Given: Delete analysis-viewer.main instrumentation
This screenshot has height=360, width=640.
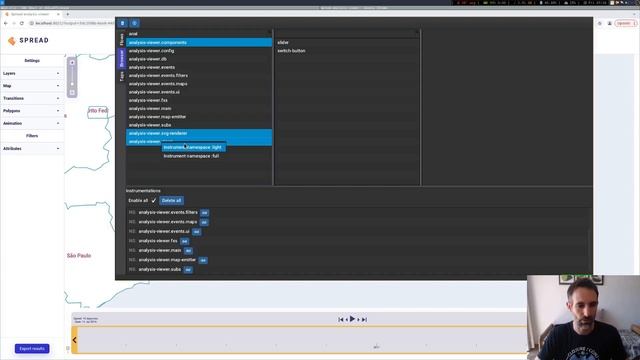Looking at the screenshot, I should (188, 251).
